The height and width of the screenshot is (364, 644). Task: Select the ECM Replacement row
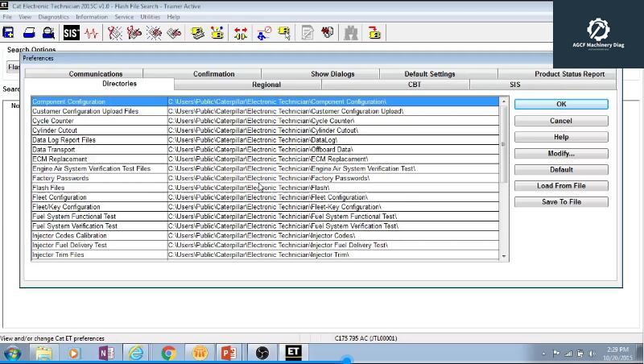(266, 159)
